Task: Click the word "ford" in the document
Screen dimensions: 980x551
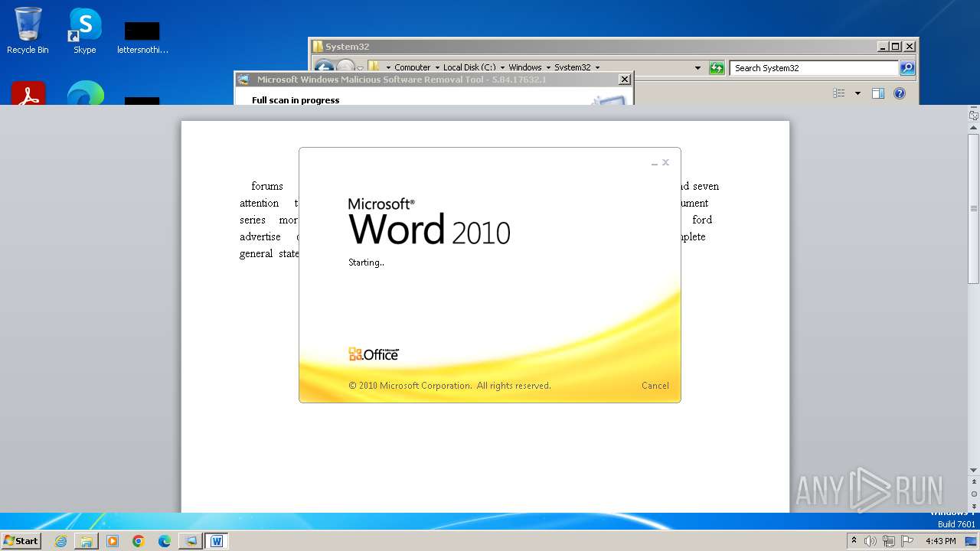Action: point(702,220)
